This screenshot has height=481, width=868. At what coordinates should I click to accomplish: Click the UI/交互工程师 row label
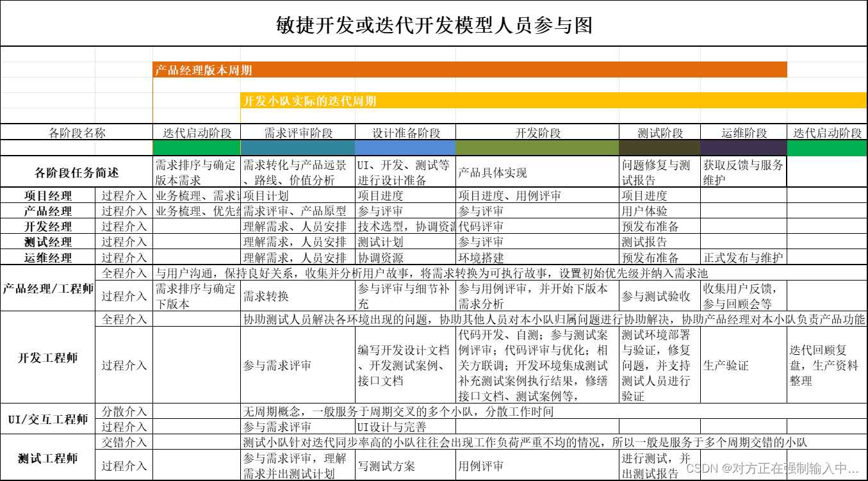48,419
